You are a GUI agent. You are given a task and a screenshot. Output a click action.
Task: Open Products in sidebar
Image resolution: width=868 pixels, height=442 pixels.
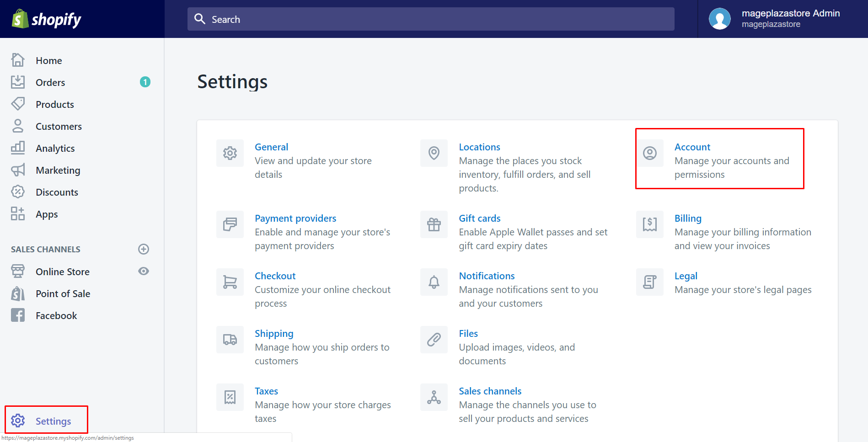(x=55, y=104)
